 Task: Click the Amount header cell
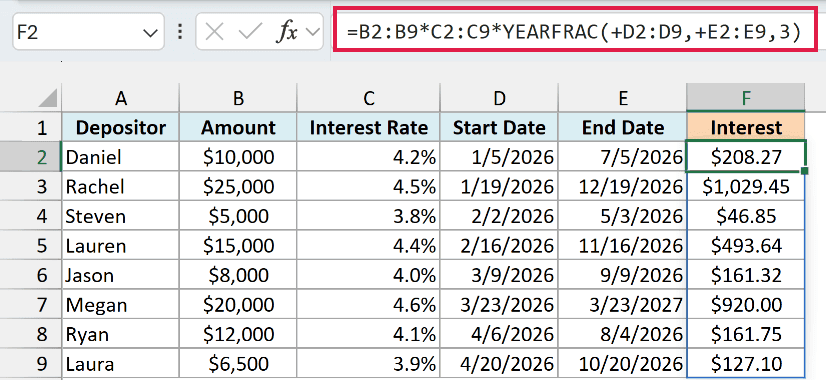coord(238,127)
